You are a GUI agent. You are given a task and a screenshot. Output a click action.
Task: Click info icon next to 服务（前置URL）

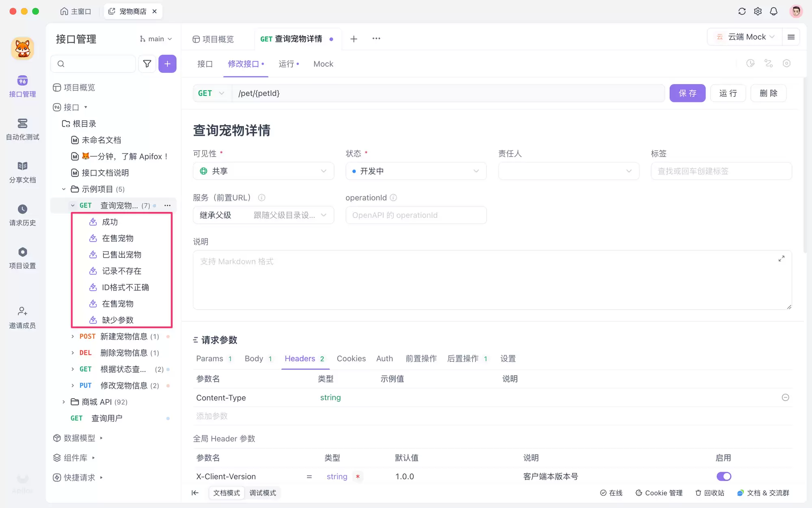(x=262, y=198)
